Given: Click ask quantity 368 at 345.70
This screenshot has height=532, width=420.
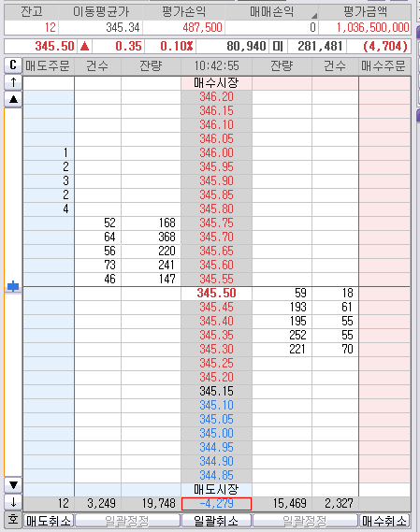Looking at the screenshot, I should click(x=152, y=237).
